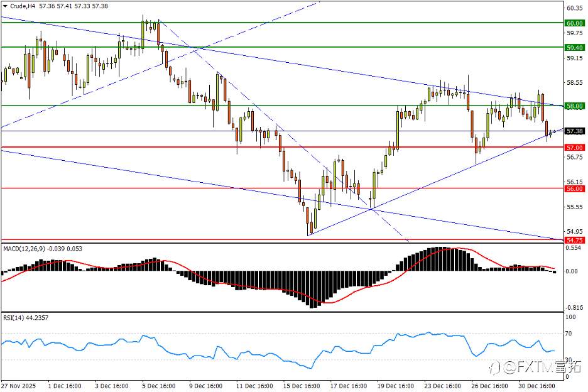Select the 3 Dec 16:00 time label

112,386
